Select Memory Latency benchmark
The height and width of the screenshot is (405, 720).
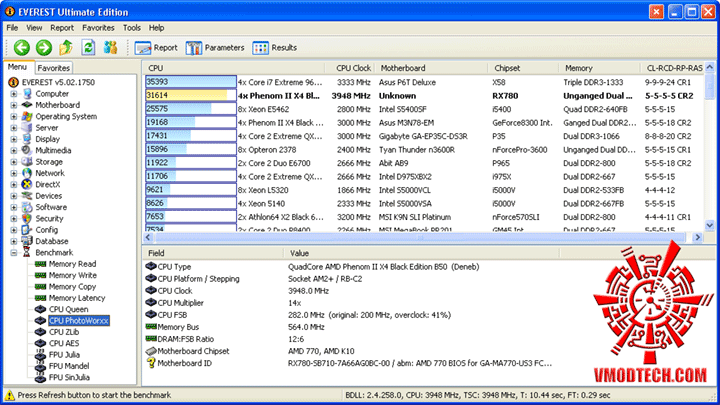click(77, 298)
